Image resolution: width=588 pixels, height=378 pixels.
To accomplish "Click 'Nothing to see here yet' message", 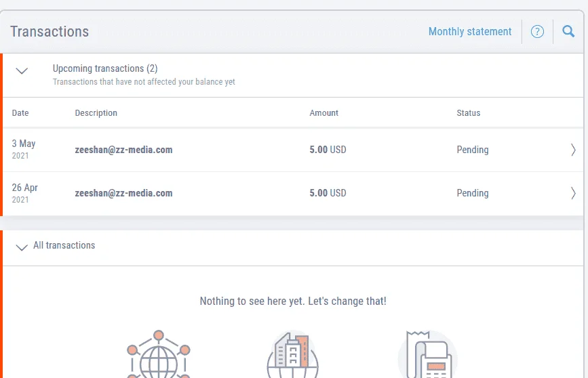I will [x=293, y=301].
